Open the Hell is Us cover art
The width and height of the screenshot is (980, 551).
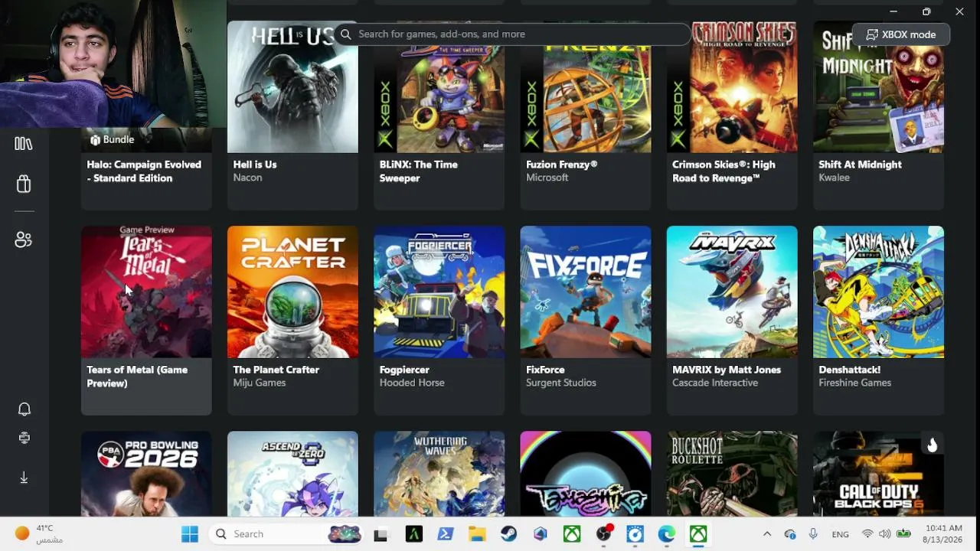pyautogui.click(x=292, y=87)
